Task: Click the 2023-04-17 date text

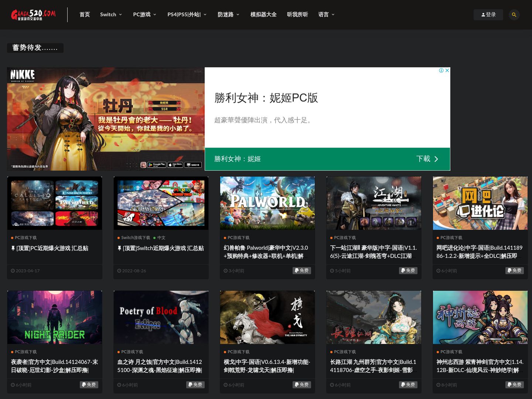Action: (x=27, y=271)
